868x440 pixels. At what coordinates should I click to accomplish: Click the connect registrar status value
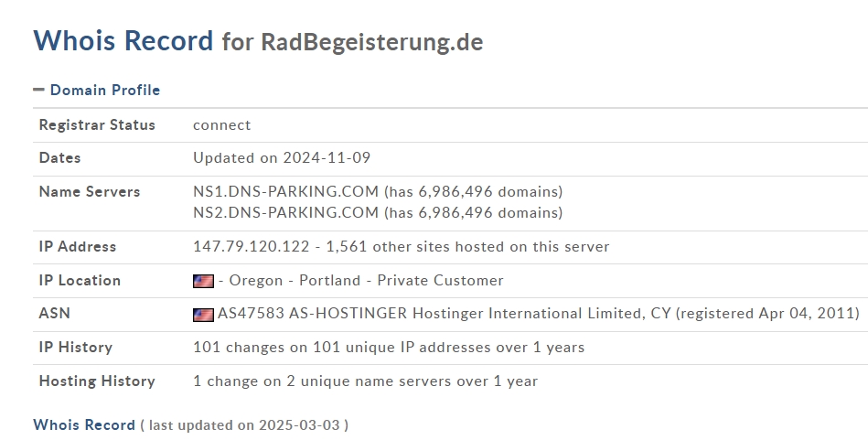pos(221,125)
